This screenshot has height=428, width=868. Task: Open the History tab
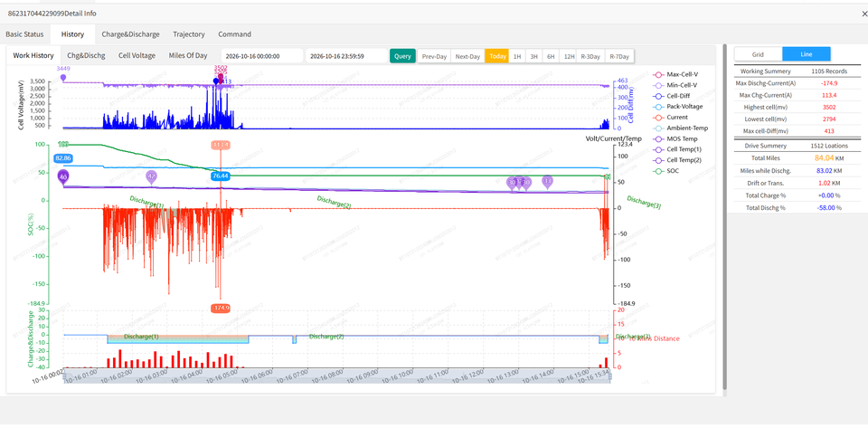point(72,34)
